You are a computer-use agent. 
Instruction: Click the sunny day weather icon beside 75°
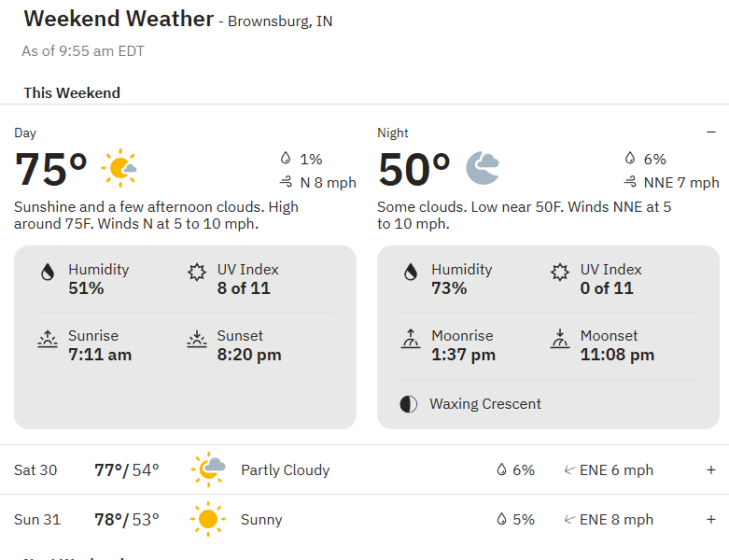[119, 168]
